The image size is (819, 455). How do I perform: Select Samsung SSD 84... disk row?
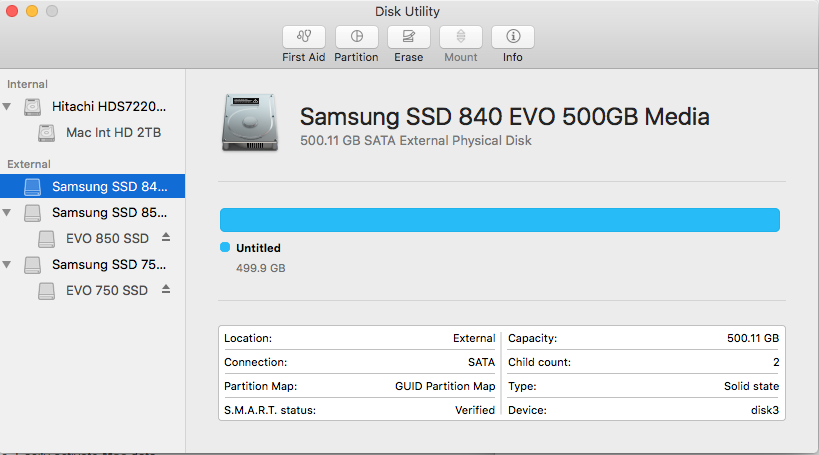[92, 186]
